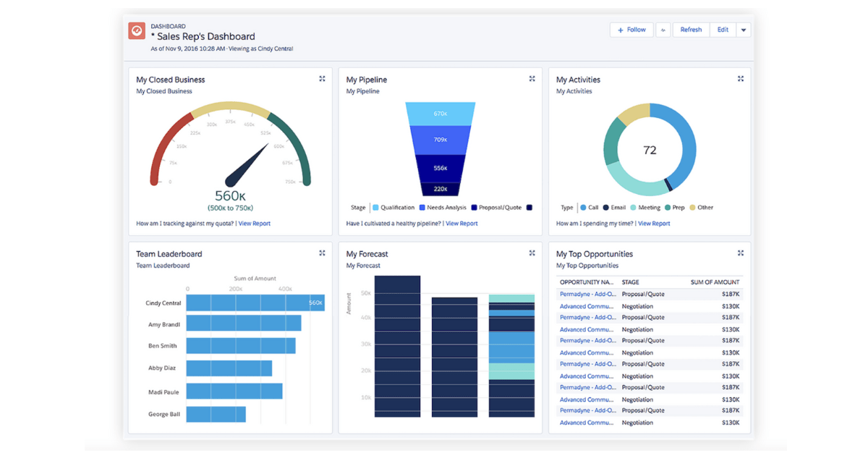Viewport: 868px width, 456px height.
Task: Click the Call legend dot in My Activities
Action: coord(583,208)
